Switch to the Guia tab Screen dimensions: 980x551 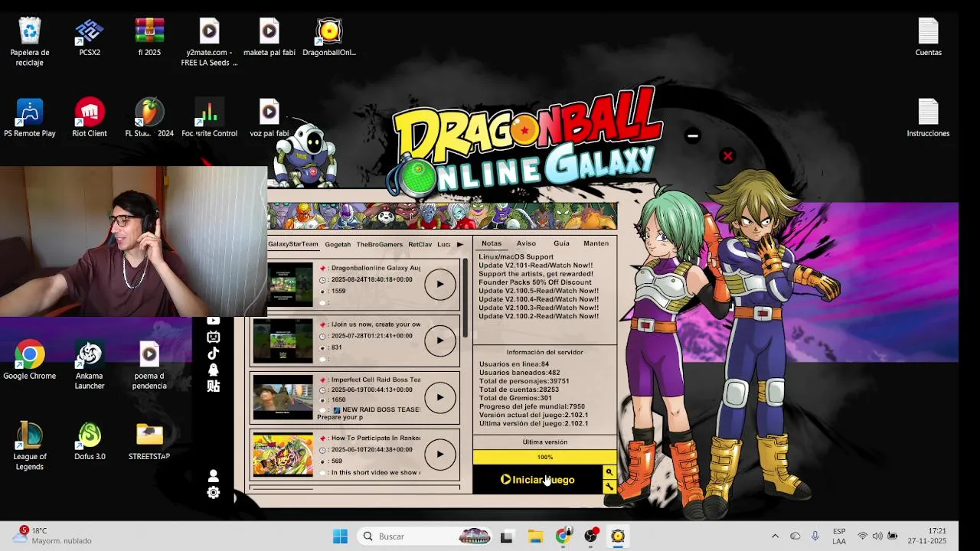click(561, 243)
